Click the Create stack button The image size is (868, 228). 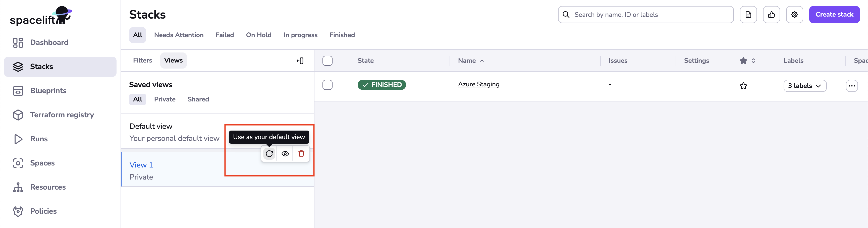834,15
